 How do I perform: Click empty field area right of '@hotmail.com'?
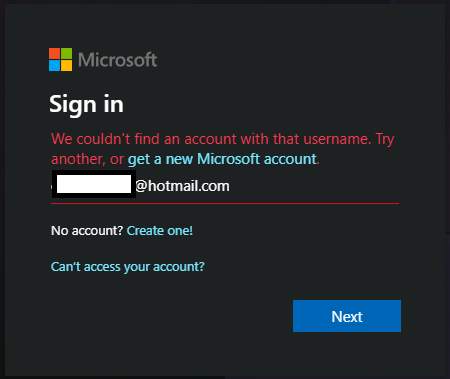pos(313,186)
